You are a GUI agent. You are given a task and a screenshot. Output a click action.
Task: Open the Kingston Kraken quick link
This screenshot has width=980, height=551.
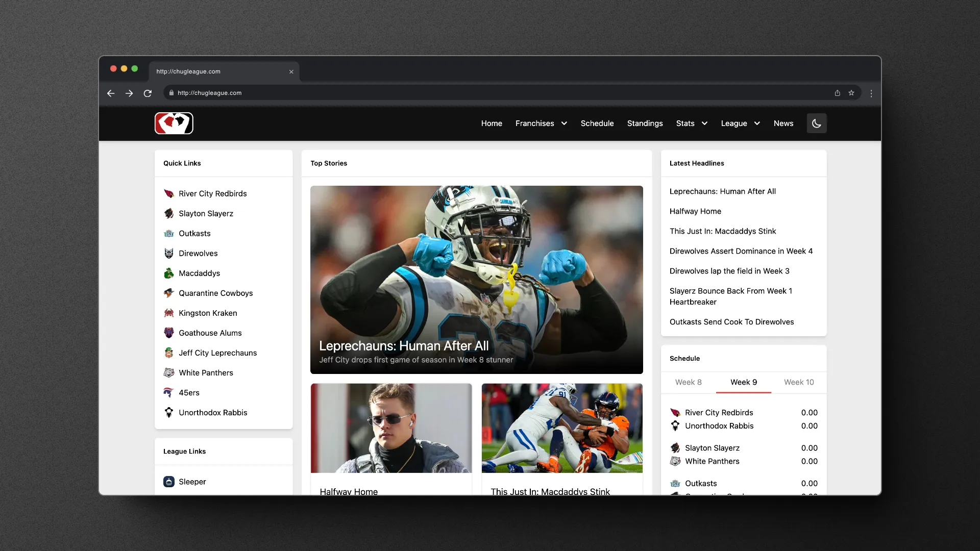(208, 313)
